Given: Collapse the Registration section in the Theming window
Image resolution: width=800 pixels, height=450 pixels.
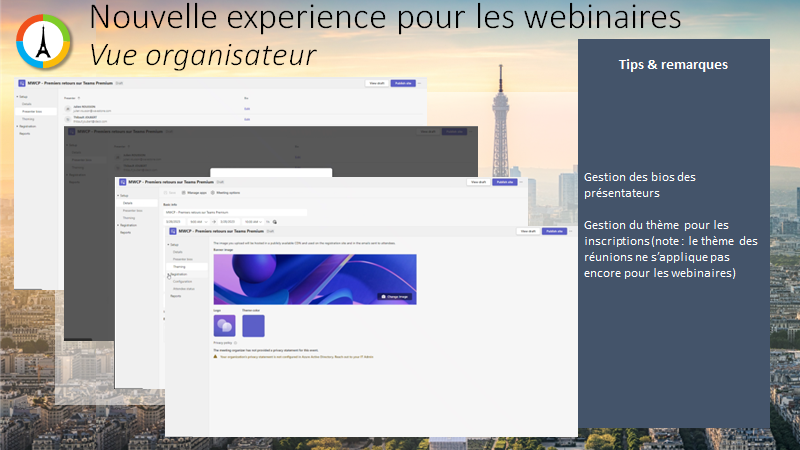Looking at the screenshot, I should click(x=168, y=274).
